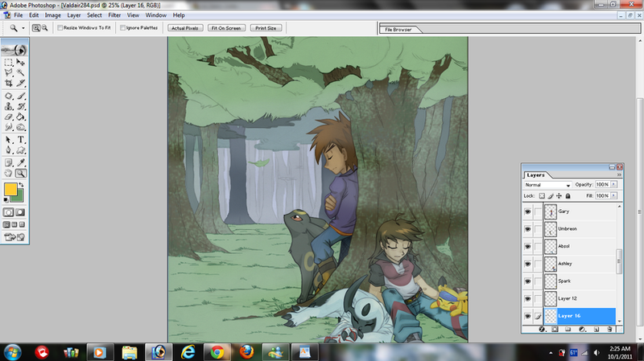
Task: Select the Paint Bucket tool
Action: (x=21, y=117)
